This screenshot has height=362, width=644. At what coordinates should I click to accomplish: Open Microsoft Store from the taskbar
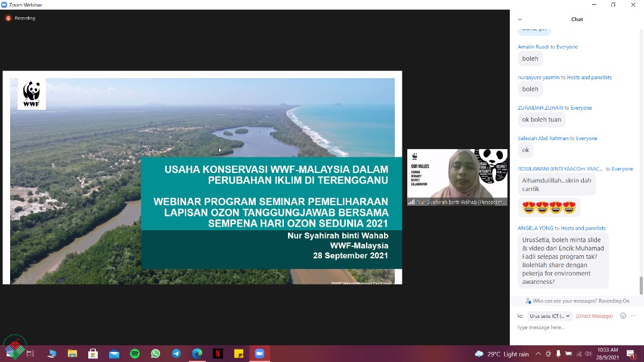[93, 354]
